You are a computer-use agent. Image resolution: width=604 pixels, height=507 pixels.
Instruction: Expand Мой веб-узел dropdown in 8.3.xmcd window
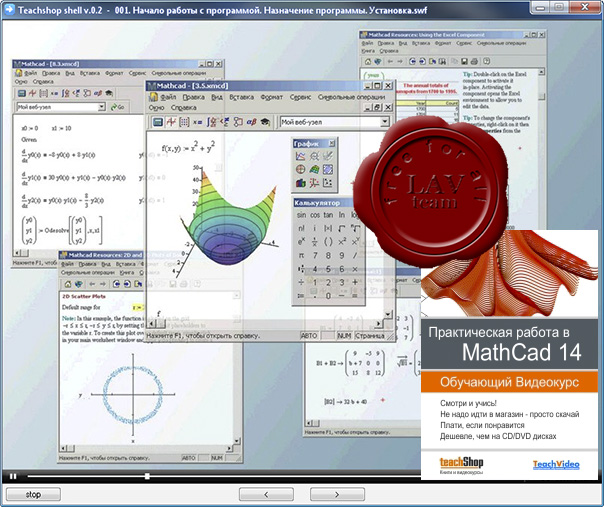point(101,107)
